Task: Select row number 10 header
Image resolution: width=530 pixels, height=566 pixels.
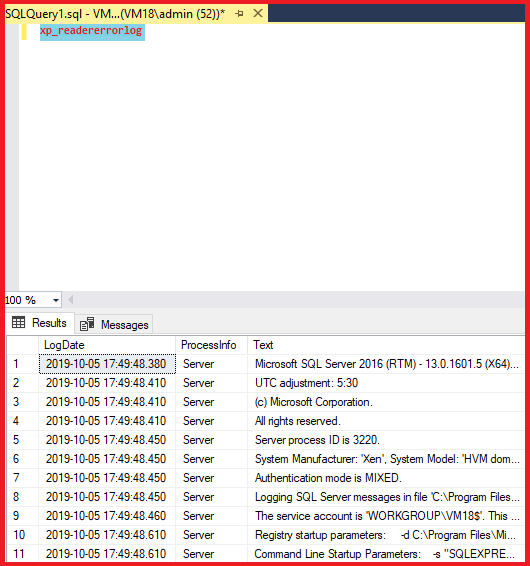Action: [x=22, y=535]
